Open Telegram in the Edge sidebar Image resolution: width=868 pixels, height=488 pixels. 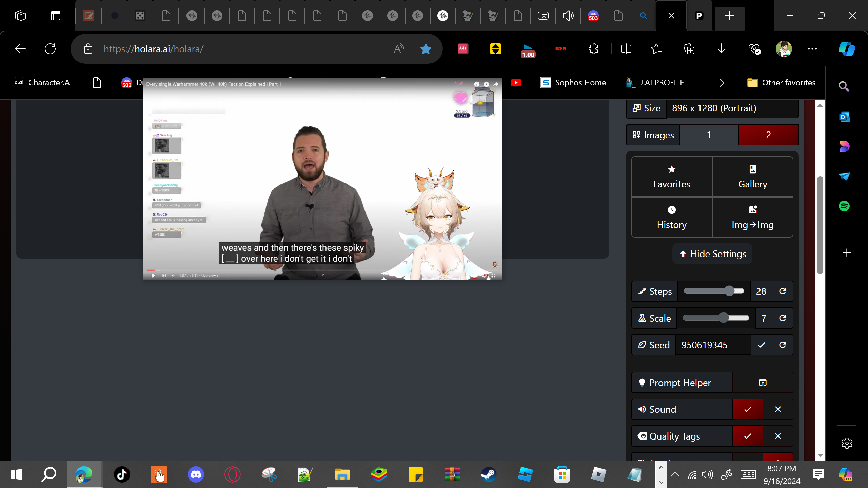click(x=844, y=176)
